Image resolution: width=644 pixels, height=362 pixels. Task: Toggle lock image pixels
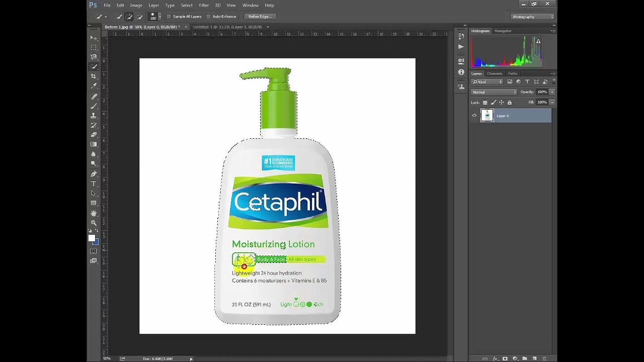(x=493, y=103)
